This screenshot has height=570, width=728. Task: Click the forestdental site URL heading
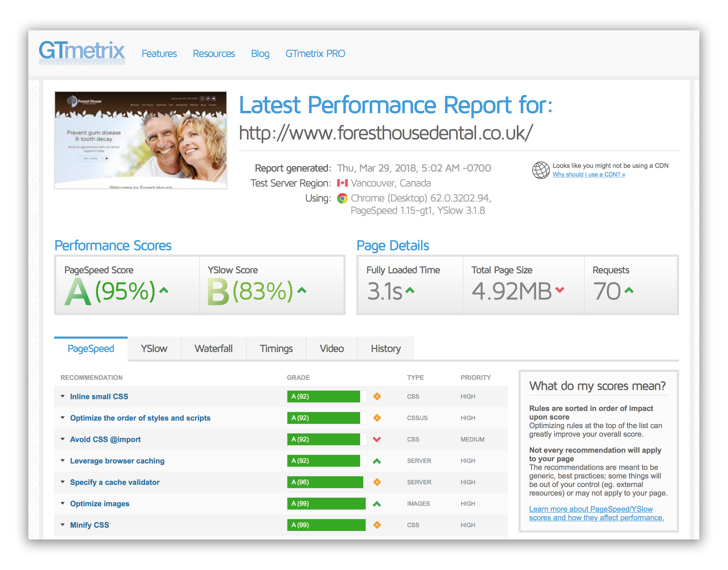(386, 133)
